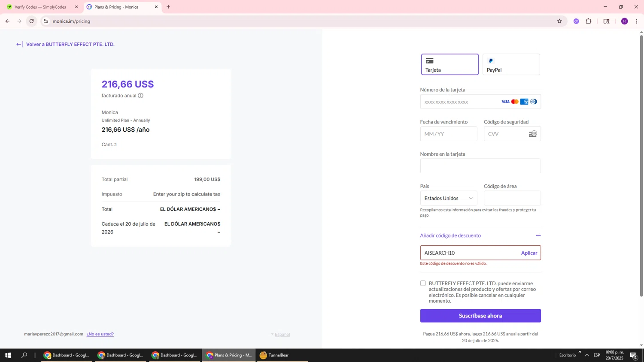Open the País country dropdown
The image size is (644, 362).
[448, 198]
